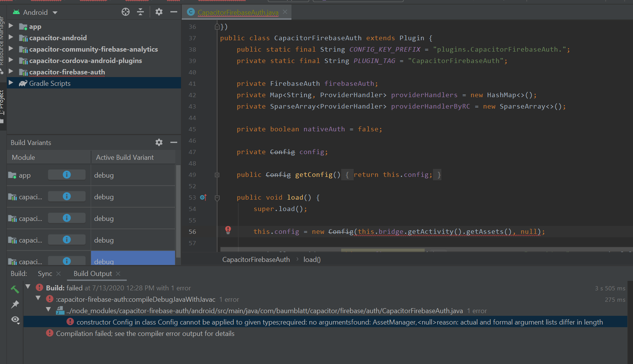
Task: Select the constructor Config error message row
Action: (x=325, y=322)
